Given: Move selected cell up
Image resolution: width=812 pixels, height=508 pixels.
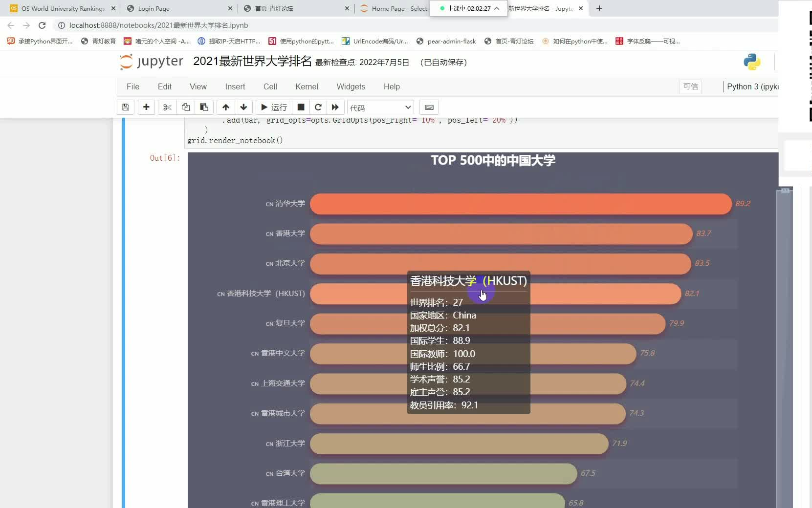Looking at the screenshot, I should pyautogui.click(x=225, y=107).
